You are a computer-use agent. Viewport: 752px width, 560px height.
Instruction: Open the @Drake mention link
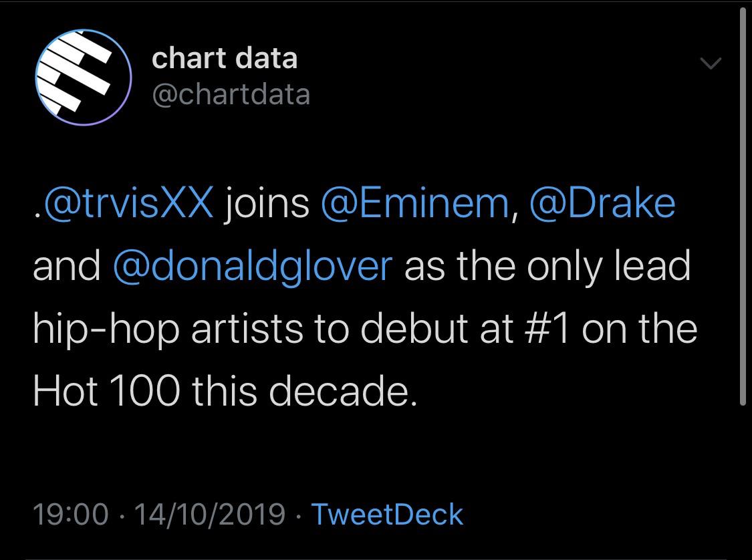pyautogui.click(x=602, y=203)
